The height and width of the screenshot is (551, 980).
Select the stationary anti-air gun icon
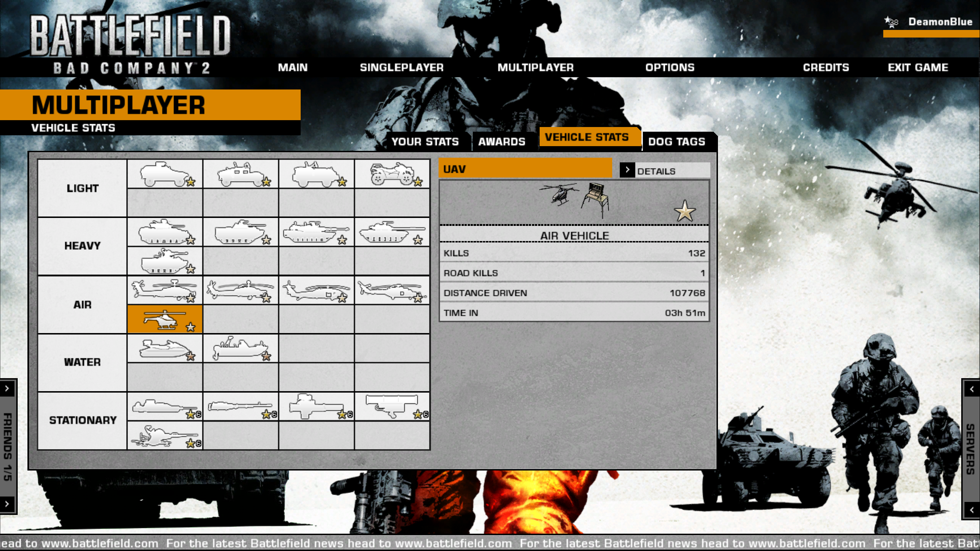tap(165, 436)
